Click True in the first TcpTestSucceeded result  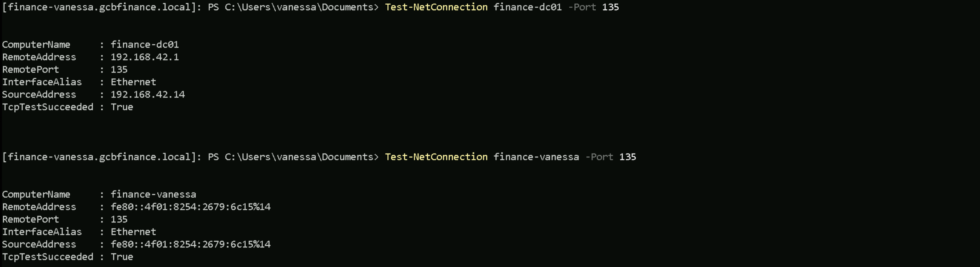pyautogui.click(x=122, y=107)
